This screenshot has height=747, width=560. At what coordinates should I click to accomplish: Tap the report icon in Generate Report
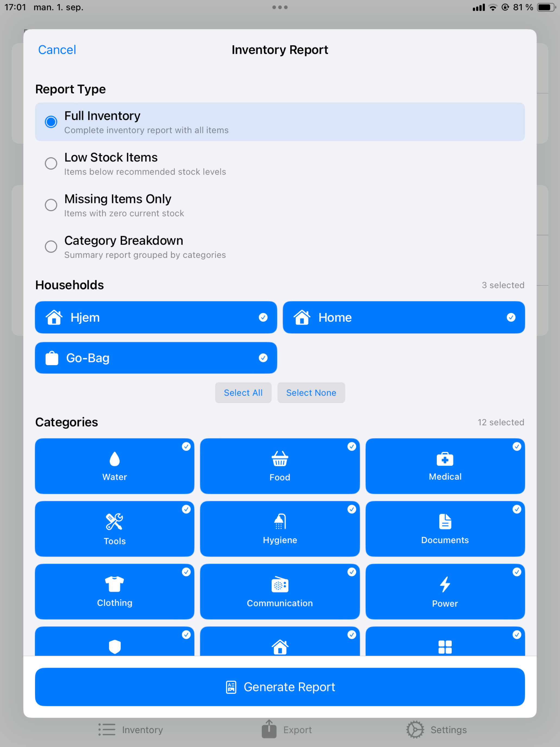(231, 687)
